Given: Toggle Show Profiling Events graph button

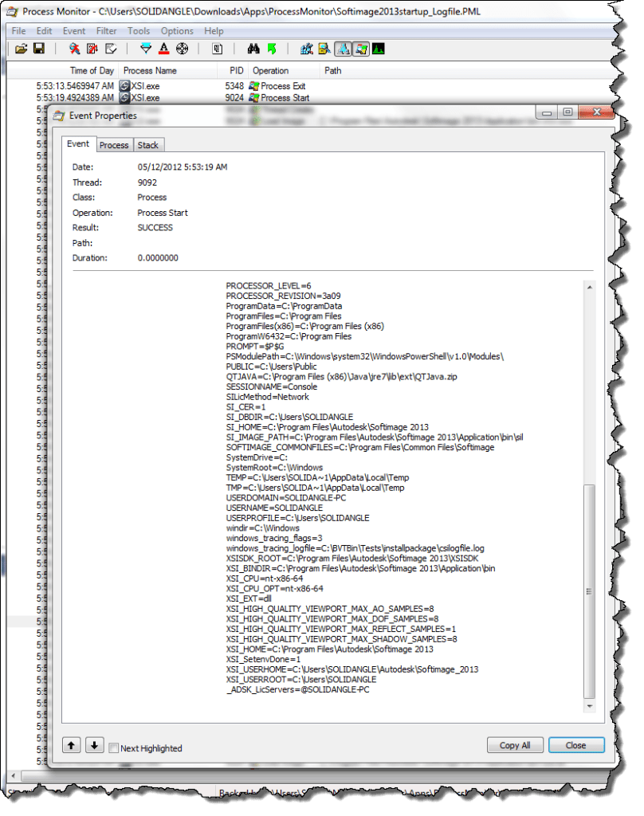Looking at the screenshot, I should [379, 49].
